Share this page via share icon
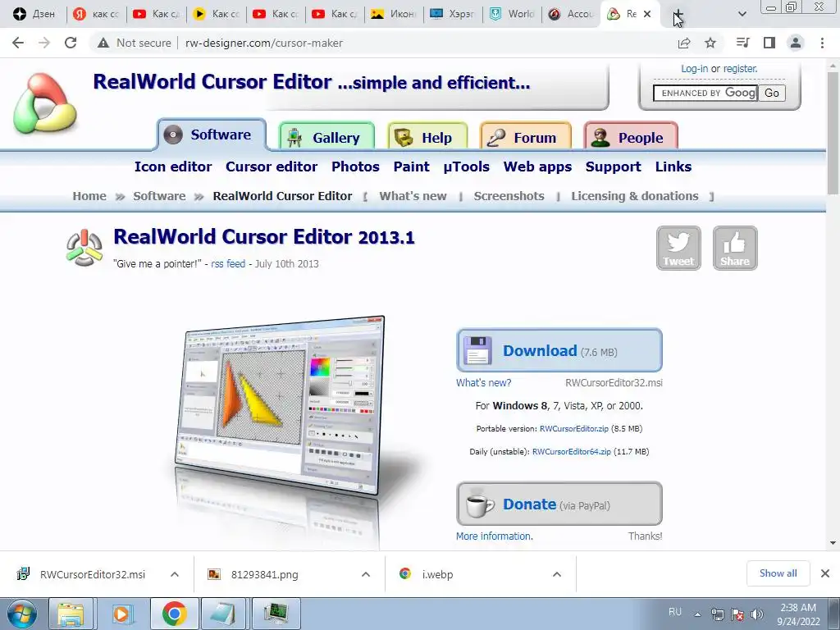840x630 pixels. (684, 43)
